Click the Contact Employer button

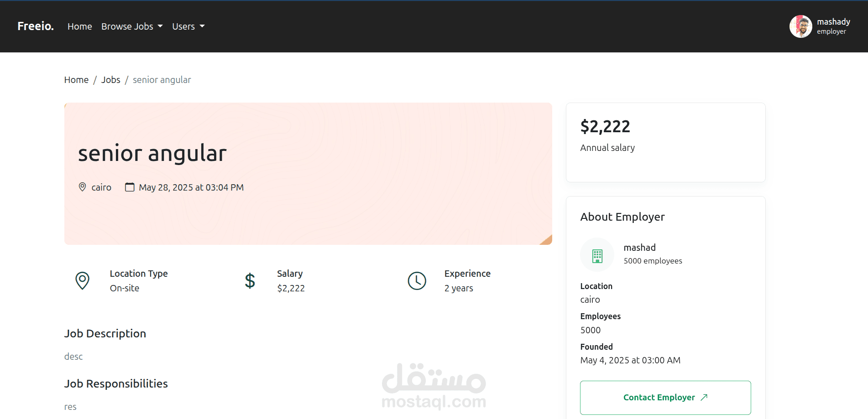point(665,398)
